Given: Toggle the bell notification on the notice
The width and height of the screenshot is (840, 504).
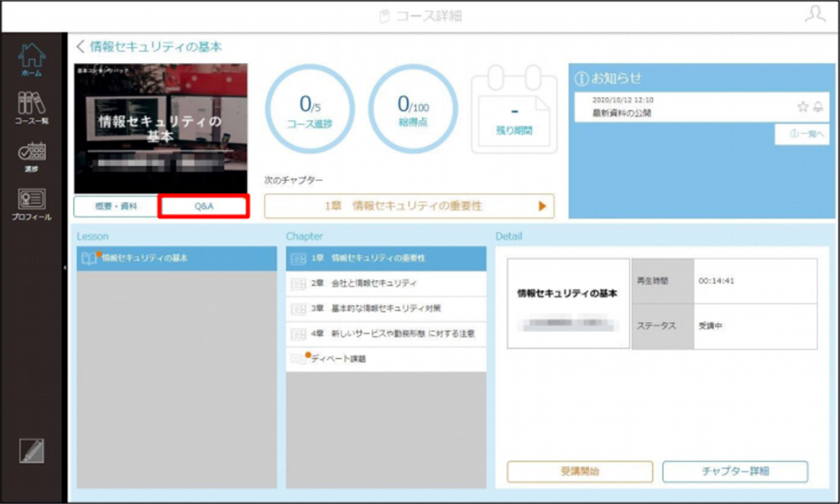Looking at the screenshot, I should pyautogui.click(x=818, y=107).
